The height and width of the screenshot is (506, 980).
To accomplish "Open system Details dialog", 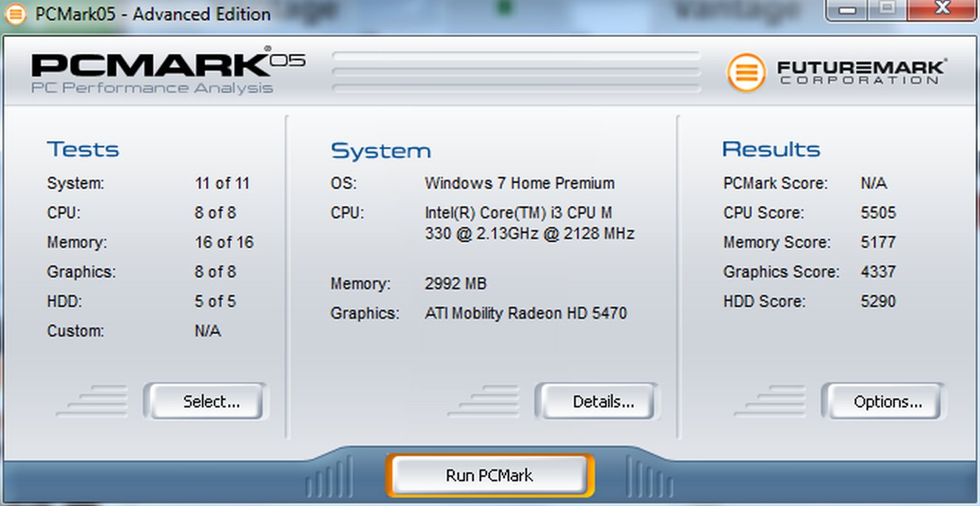I will [x=598, y=402].
